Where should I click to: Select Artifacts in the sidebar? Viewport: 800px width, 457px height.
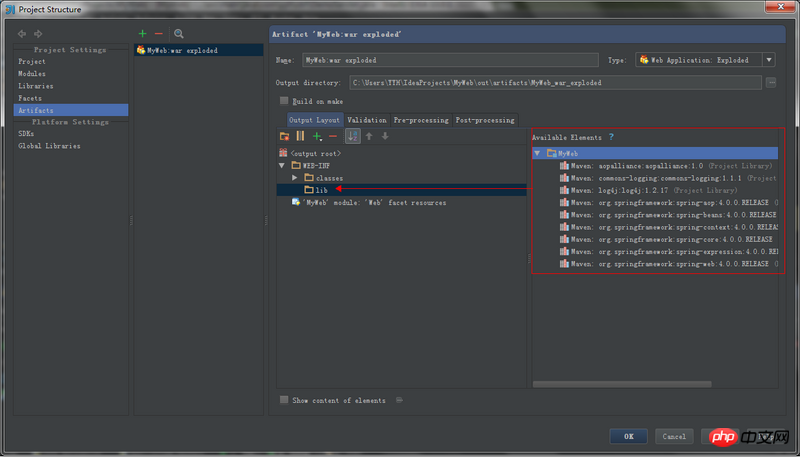pos(70,110)
